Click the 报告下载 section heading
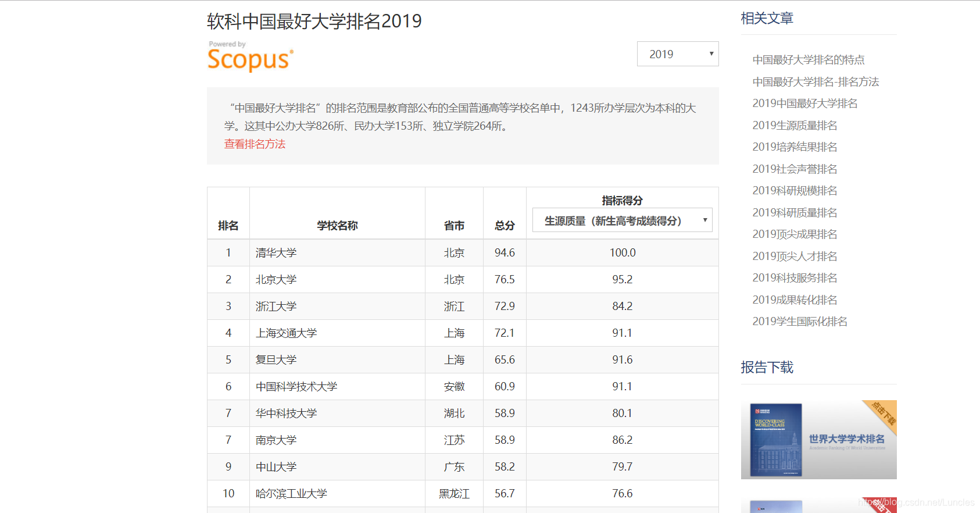This screenshot has width=980, height=513. 767,368
